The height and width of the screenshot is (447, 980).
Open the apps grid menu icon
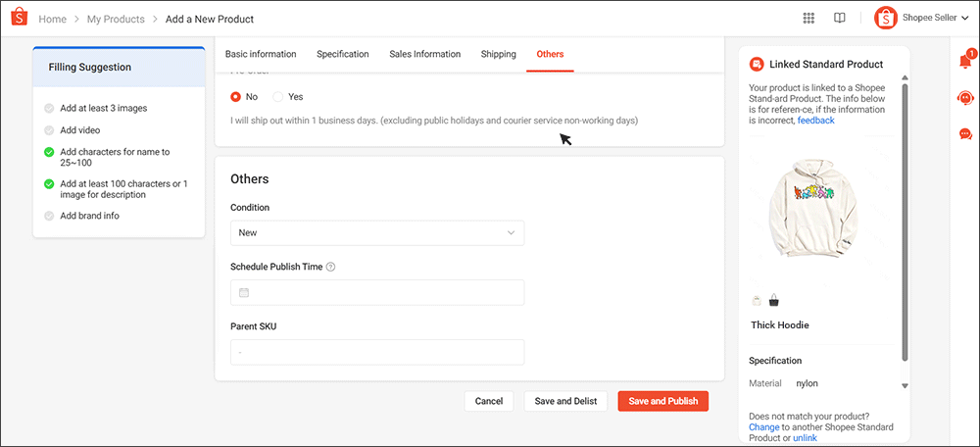coord(808,18)
